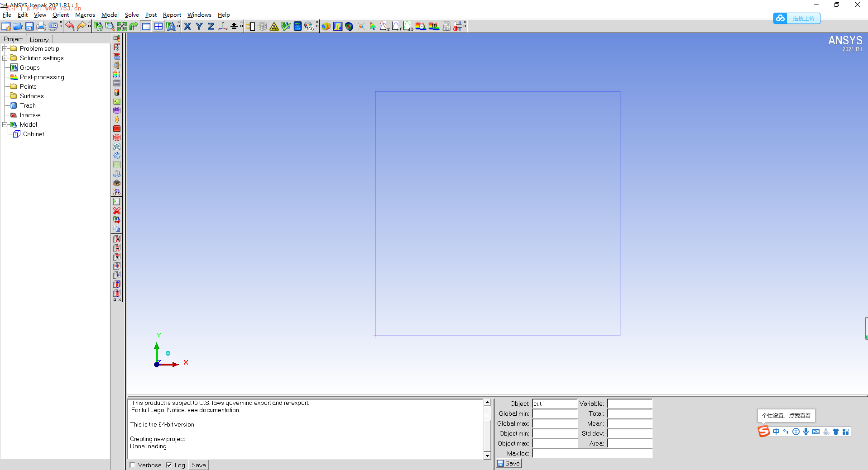868x470 pixels.
Task: Select the Zoom in magnifier tool
Action: click(110, 26)
